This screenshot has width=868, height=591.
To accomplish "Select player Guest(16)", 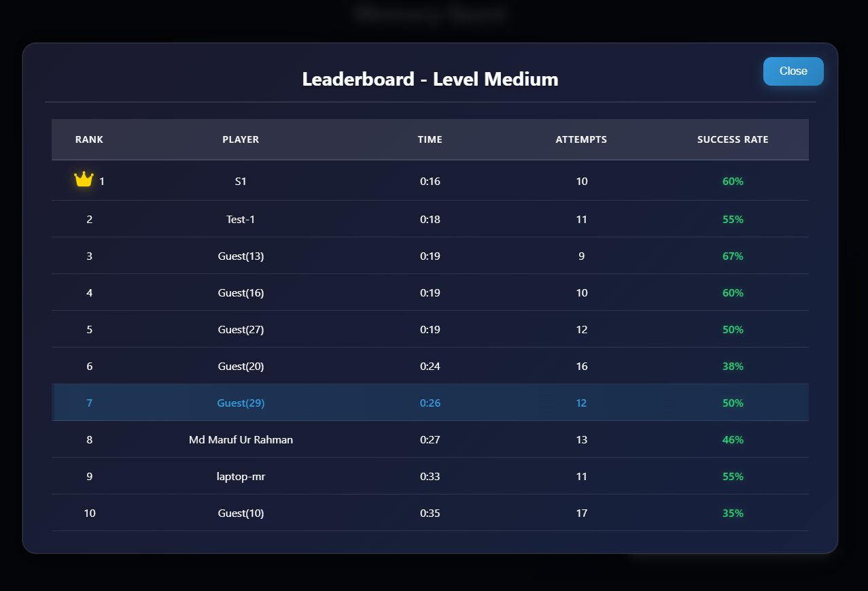I will click(241, 293).
